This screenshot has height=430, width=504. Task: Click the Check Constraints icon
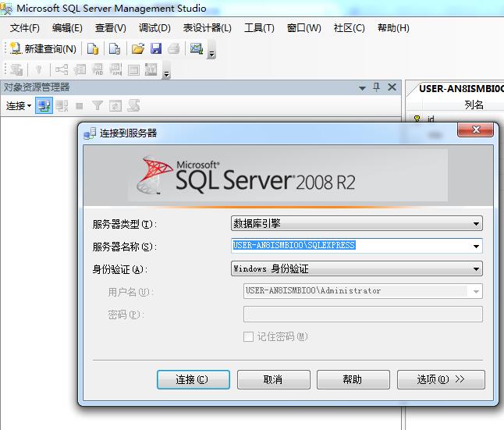coord(133,69)
